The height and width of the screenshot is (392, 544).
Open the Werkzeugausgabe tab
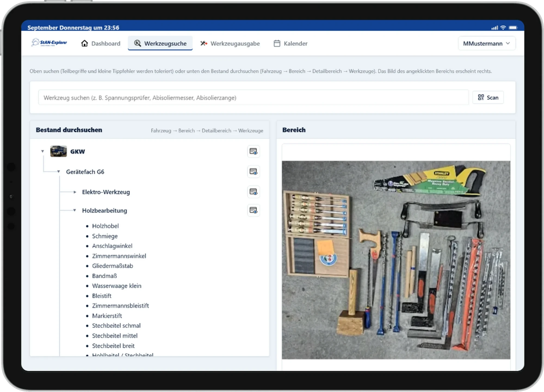click(230, 43)
